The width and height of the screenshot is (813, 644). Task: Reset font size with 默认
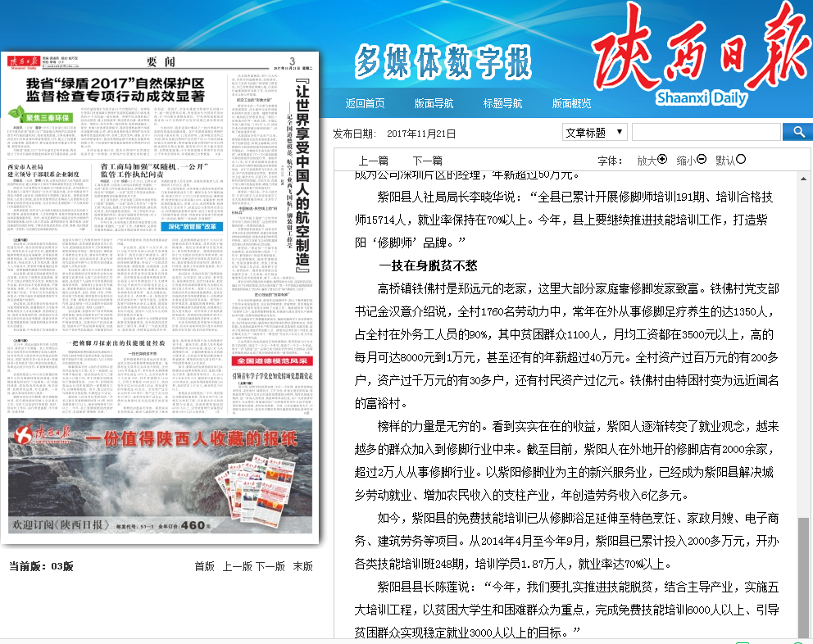tap(730, 161)
